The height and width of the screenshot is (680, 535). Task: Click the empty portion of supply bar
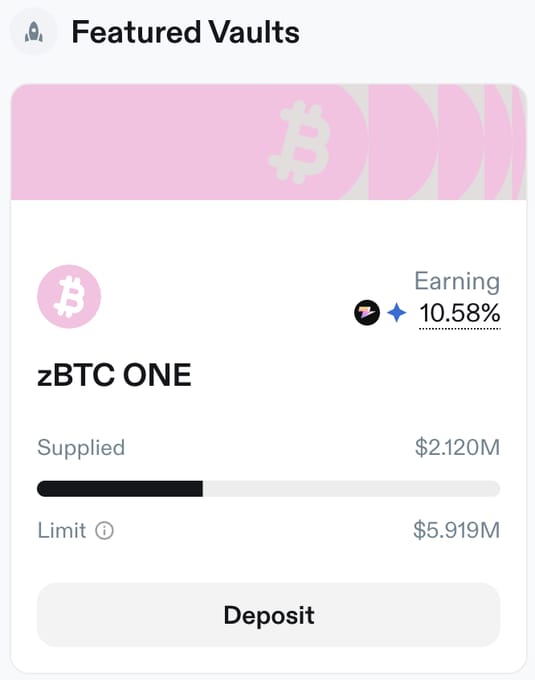pos(351,489)
